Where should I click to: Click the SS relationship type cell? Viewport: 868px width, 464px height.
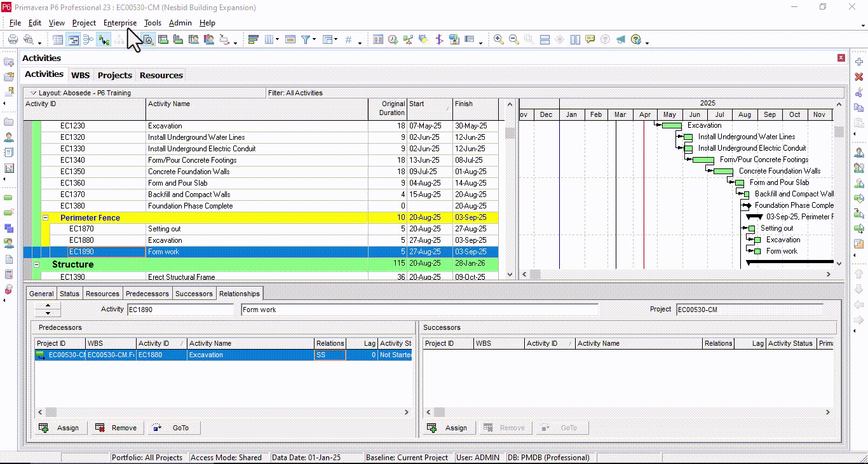pyautogui.click(x=330, y=355)
